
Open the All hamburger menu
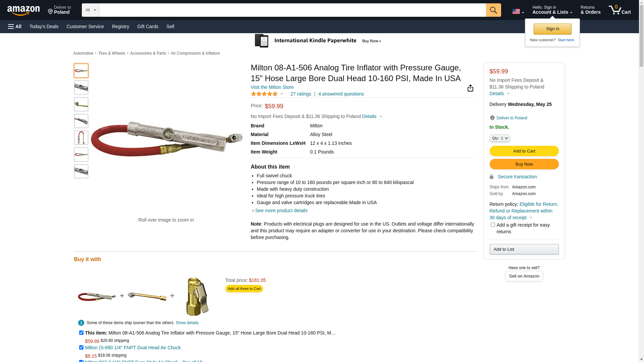(15, 26)
